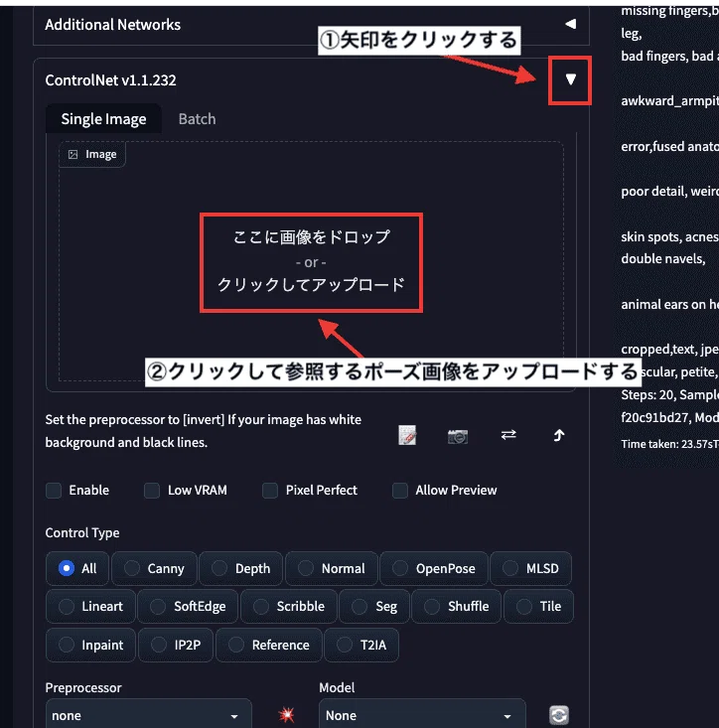This screenshot has height=728, width=719.
Task: Select the Scribble control type
Action: click(x=289, y=607)
